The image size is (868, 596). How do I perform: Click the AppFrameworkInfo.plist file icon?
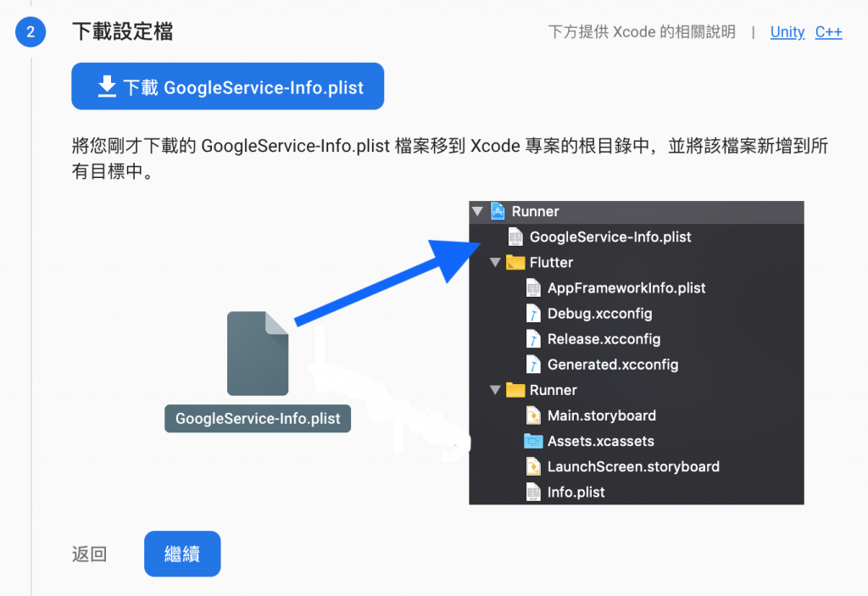(x=533, y=288)
